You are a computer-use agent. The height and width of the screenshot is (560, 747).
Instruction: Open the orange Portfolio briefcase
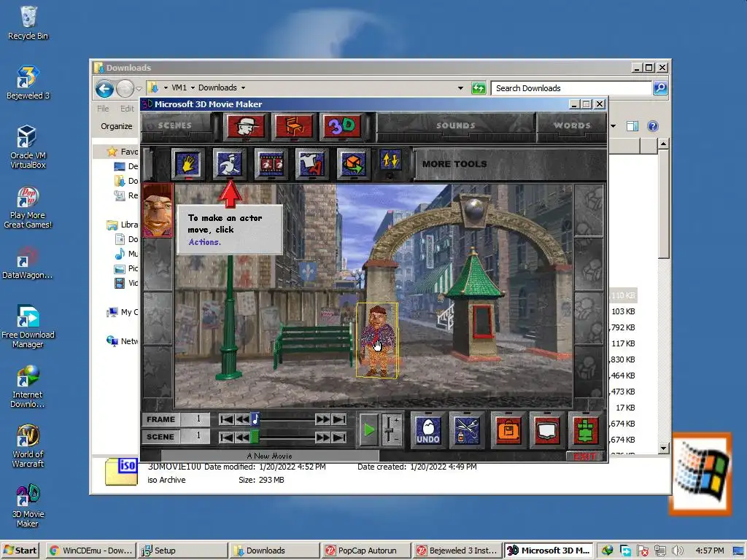point(508,430)
